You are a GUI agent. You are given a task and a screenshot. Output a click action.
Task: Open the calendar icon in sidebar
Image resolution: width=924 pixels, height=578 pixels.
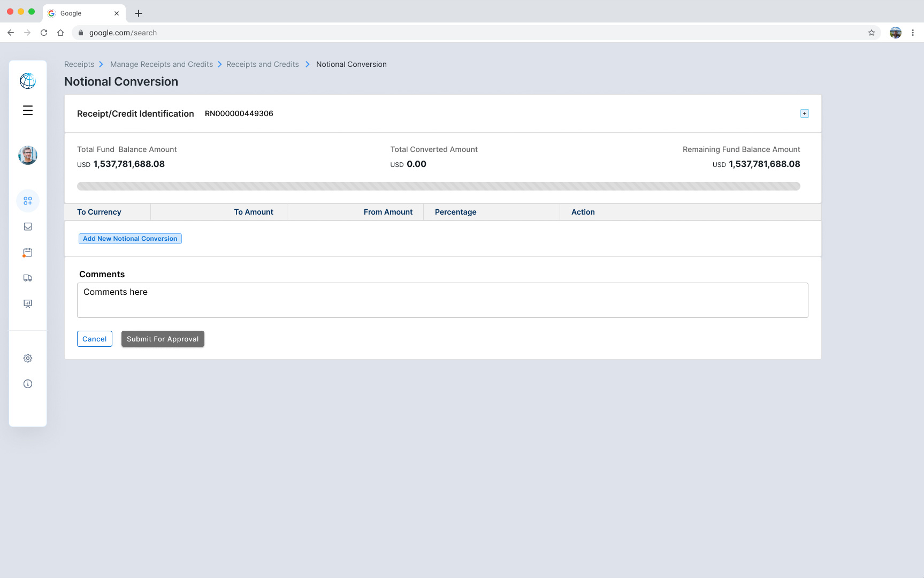click(28, 252)
